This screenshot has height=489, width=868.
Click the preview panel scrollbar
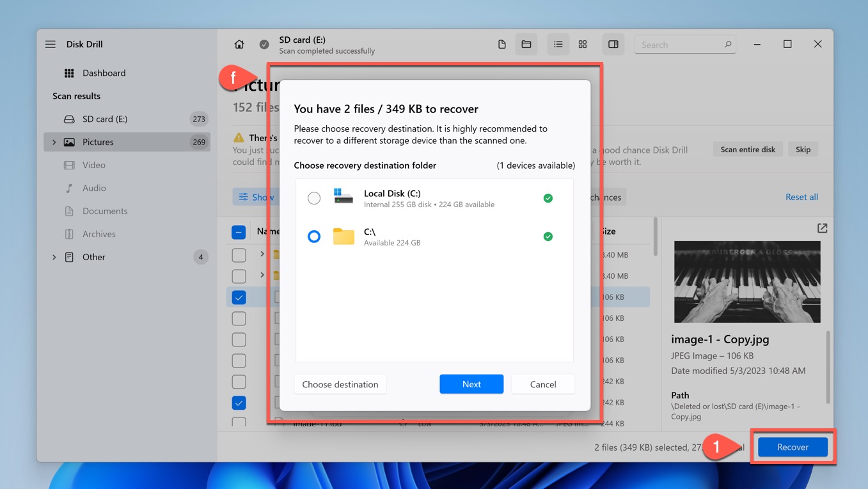(829, 368)
